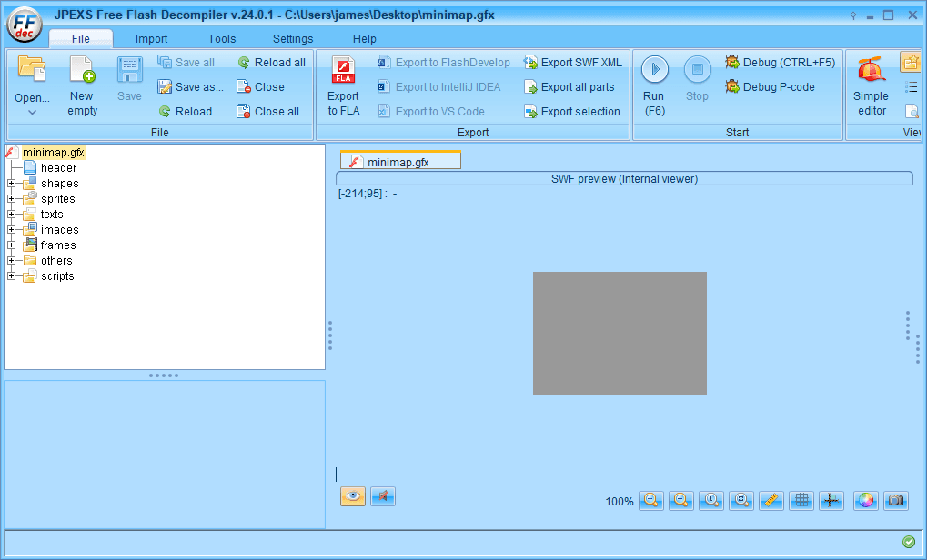Expand the scripts tree node
Screen dimensions: 927x560
[x=12, y=276]
